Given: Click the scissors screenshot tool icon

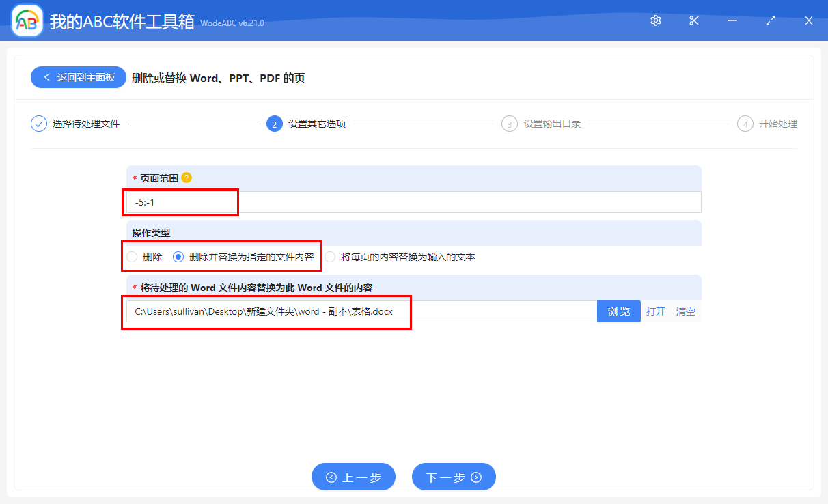Looking at the screenshot, I should (x=693, y=20).
